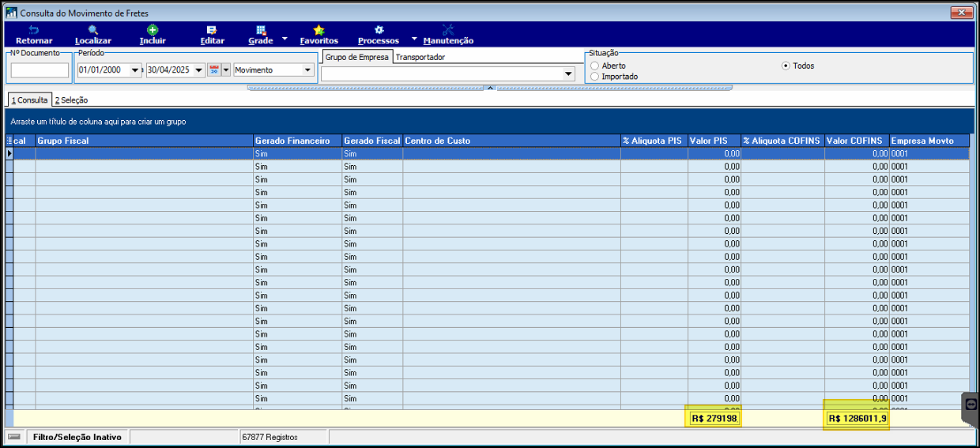Click the Manutenção tools button
980x448 pixels.
pos(448,35)
